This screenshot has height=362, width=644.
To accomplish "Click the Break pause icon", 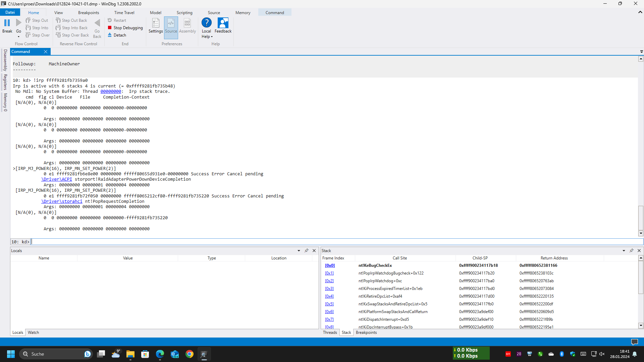I will (7, 23).
